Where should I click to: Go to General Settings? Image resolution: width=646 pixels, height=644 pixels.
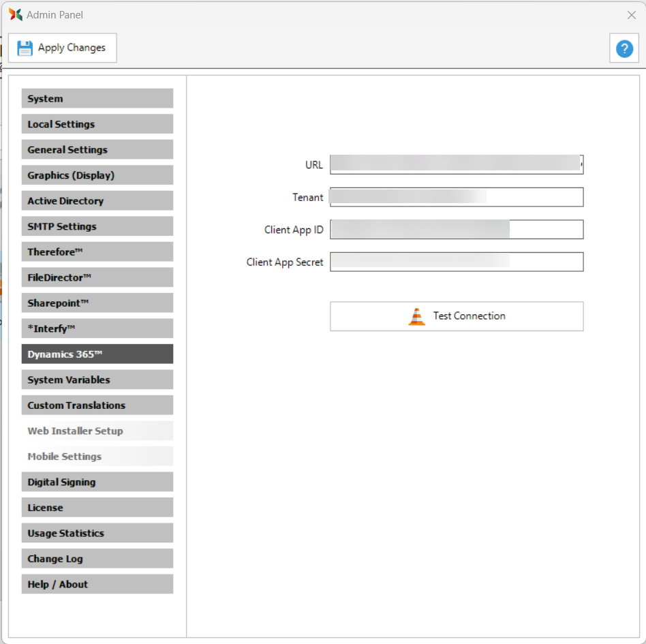[97, 150]
